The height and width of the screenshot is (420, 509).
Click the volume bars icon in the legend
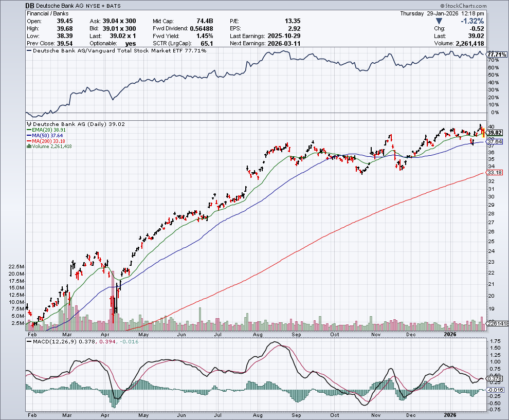(28, 147)
